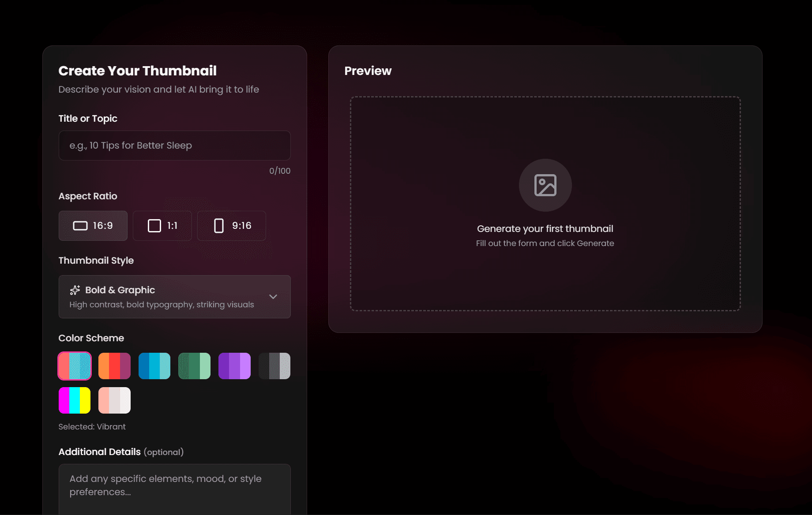Choose the blue-cyan ocean color swatch
This screenshot has height=515, width=812.
(x=154, y=366)
